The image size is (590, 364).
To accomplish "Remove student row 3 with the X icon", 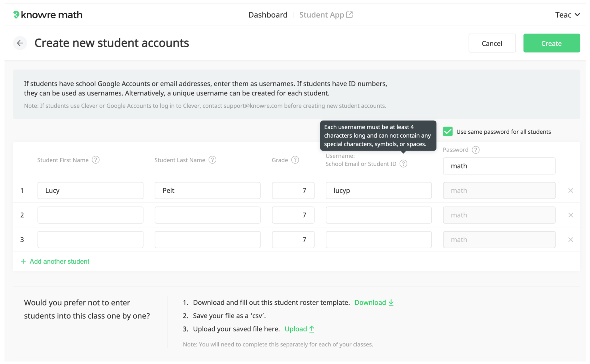I will [570, 240].
